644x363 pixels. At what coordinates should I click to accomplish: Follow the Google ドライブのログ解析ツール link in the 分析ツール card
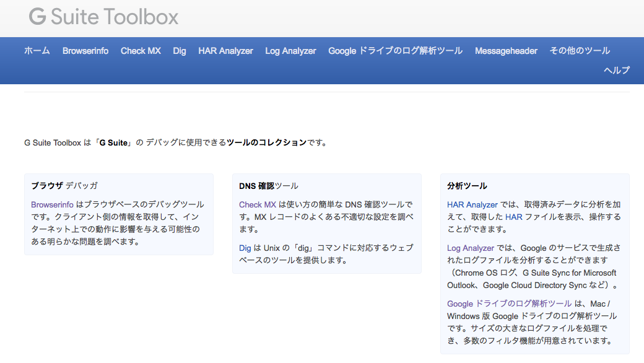[509, 304]
